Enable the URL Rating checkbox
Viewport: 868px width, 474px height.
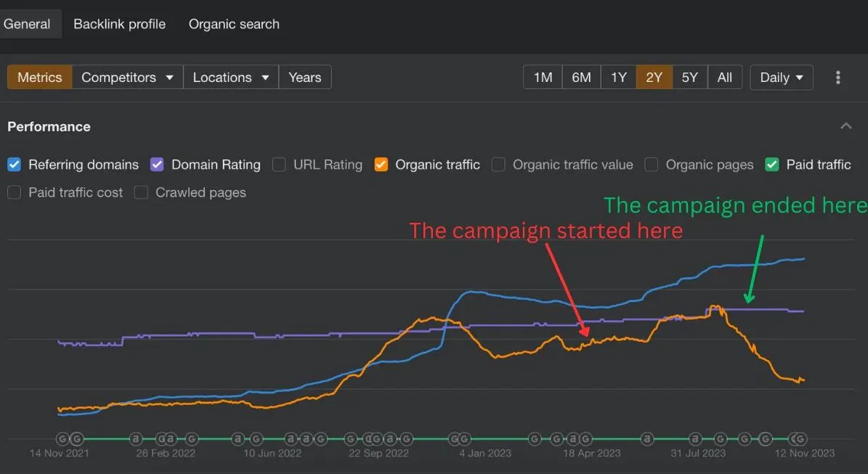point(279,164)
